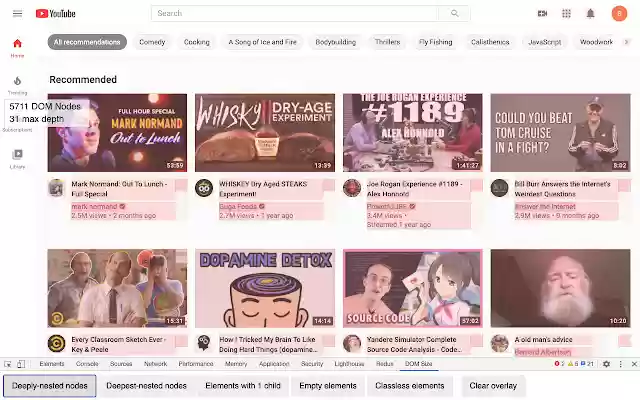Click in the Search input field
This screenshot has height=400, width=640.
pos(295,13)
